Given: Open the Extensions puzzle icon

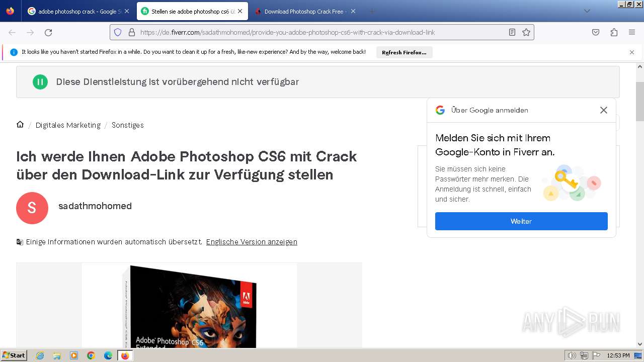Looking at the screenshot, I should click(614, 32).
